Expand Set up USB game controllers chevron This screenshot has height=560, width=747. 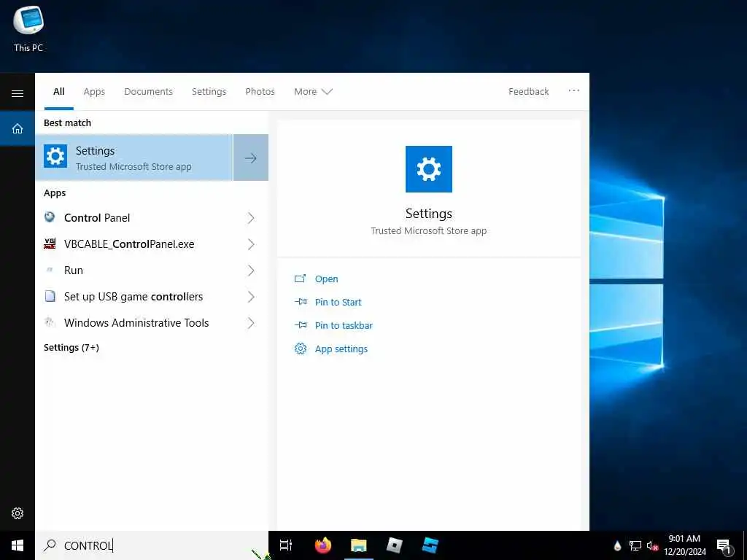pyautogui.click(x=251, y=297)
